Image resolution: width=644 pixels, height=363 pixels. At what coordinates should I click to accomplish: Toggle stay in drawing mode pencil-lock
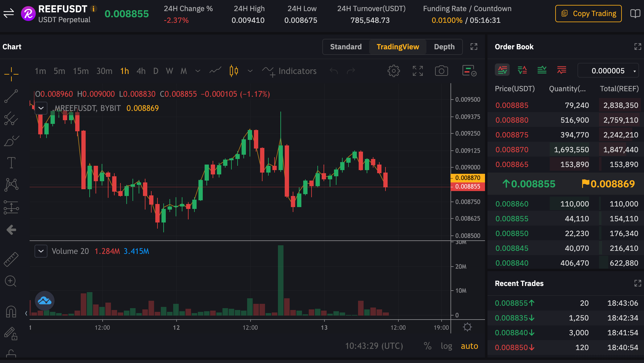11,333
